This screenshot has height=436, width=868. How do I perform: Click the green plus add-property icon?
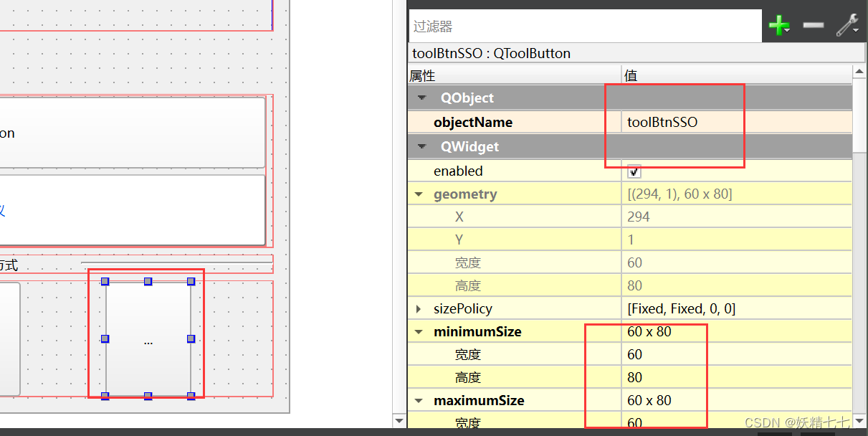[x=778, y=26]
